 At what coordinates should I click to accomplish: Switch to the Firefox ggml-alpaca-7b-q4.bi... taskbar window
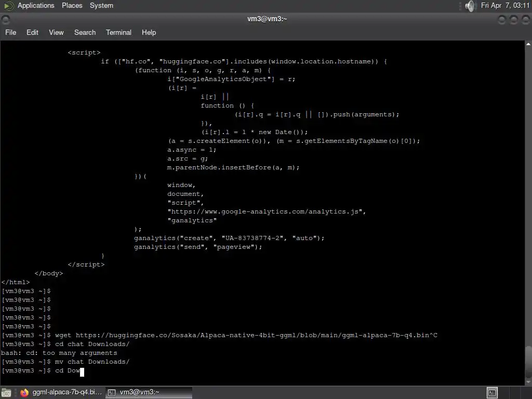tap(61, 392)
